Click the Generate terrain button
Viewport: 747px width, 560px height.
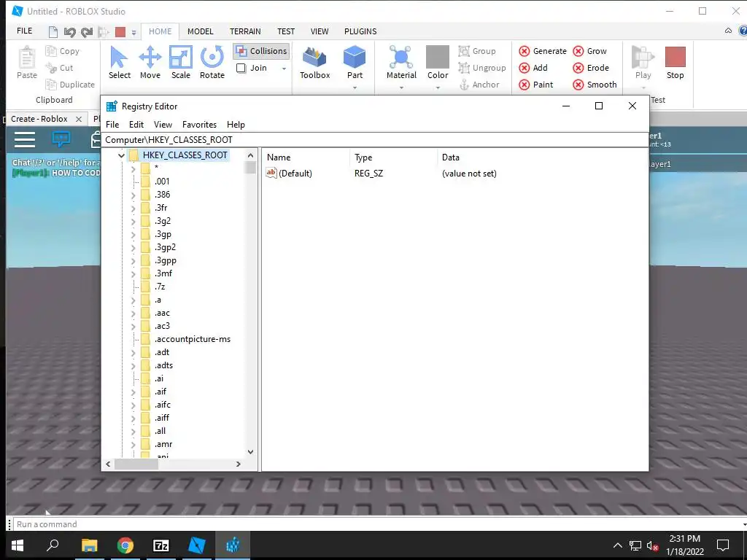[543, 51]
